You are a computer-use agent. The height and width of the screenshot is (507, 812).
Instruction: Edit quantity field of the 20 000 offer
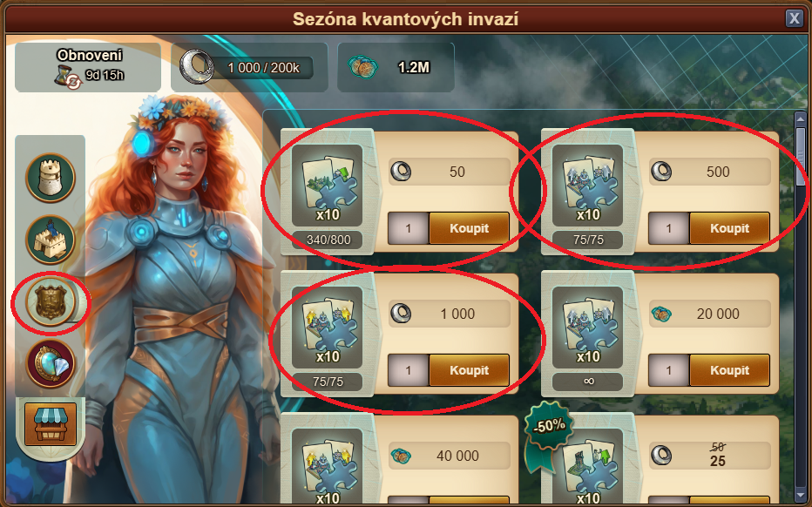(x=668, y=370)
